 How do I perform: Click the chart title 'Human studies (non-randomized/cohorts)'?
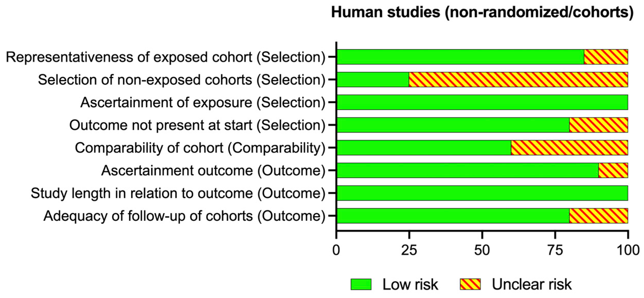coord(482,12)
